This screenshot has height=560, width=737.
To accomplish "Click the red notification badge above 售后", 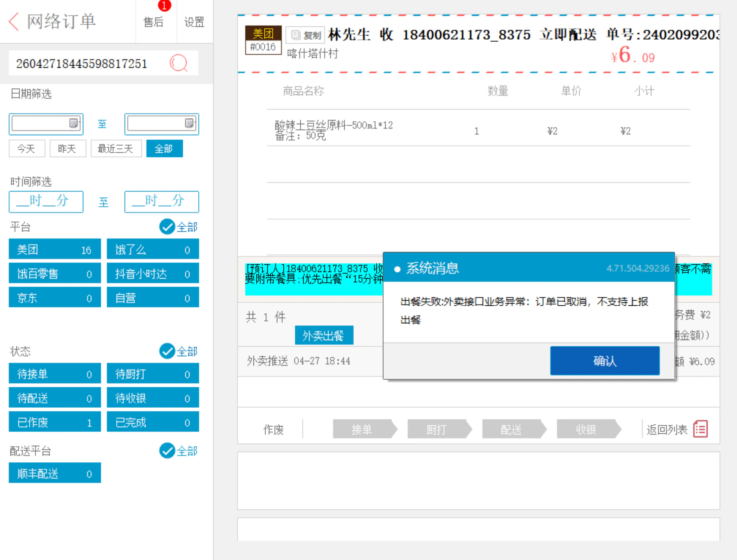I will [x=164, y=5].
